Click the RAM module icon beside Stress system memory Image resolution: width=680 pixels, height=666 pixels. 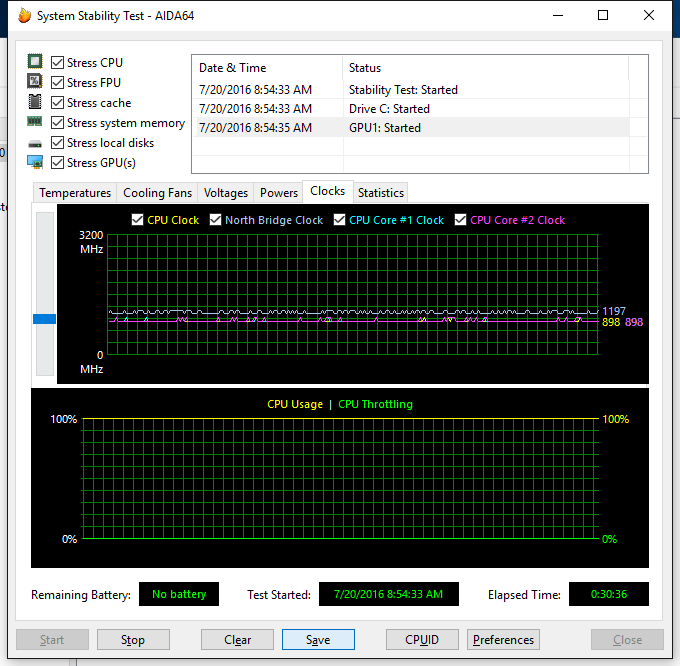point(35,121)
